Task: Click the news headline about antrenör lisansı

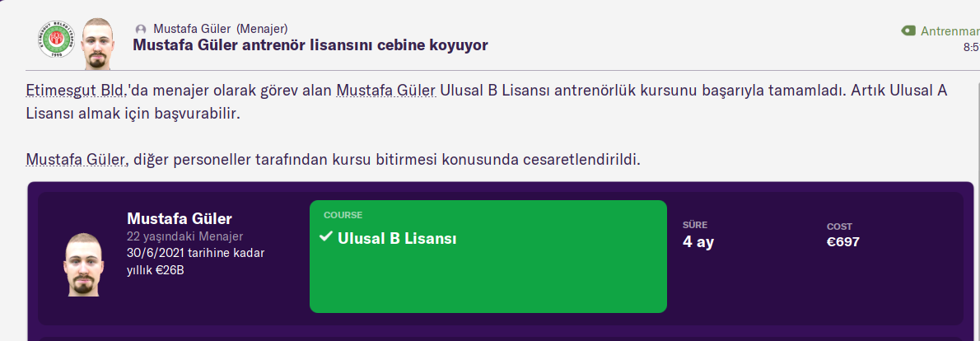Action: [x=310, y=45]
